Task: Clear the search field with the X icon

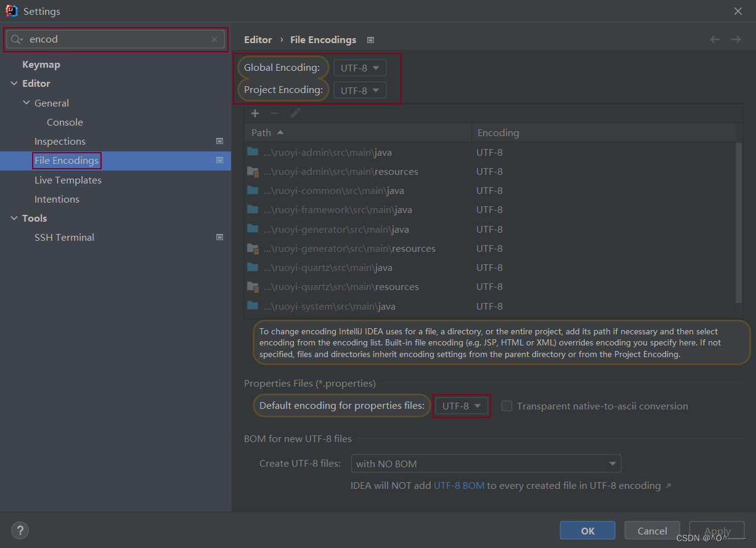Action: coord(214,39)
